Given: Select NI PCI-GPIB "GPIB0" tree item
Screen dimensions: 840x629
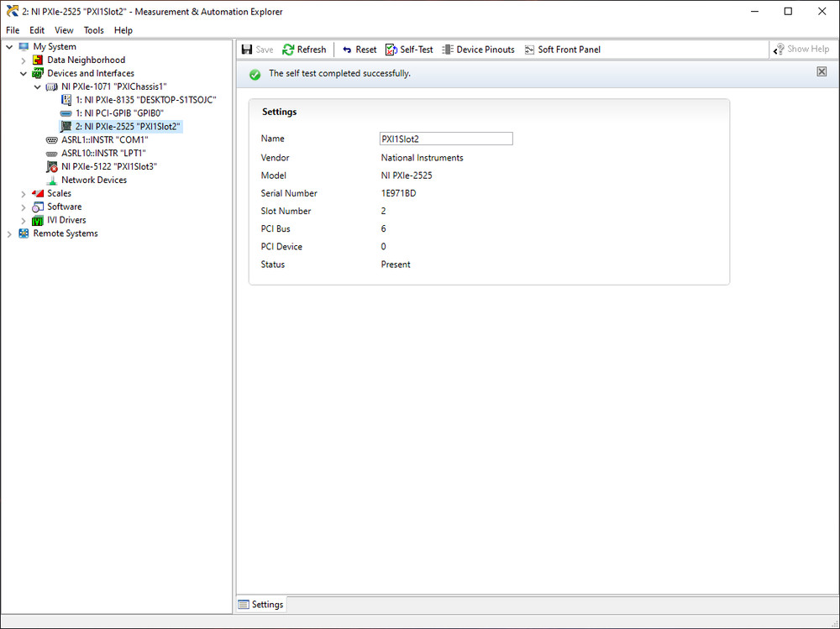Looking at the screenshot, I should click(x=119, y=113).
